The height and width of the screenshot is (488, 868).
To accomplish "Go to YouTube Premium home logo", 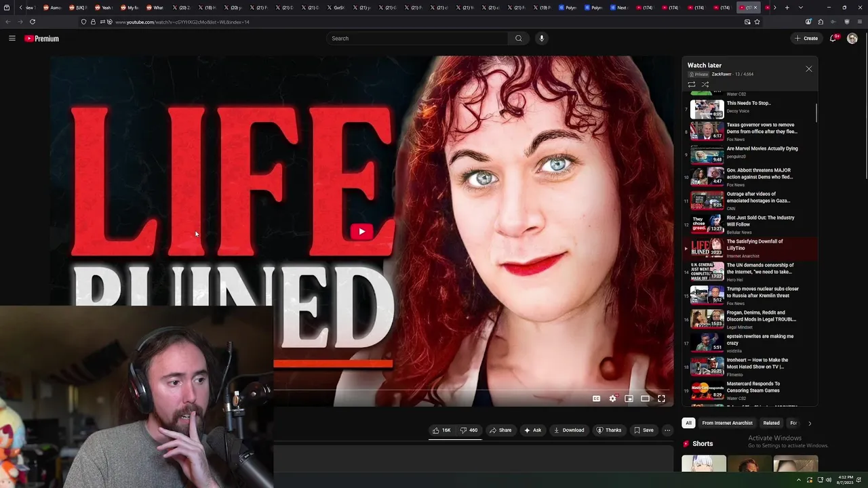I will coord(41,39).
